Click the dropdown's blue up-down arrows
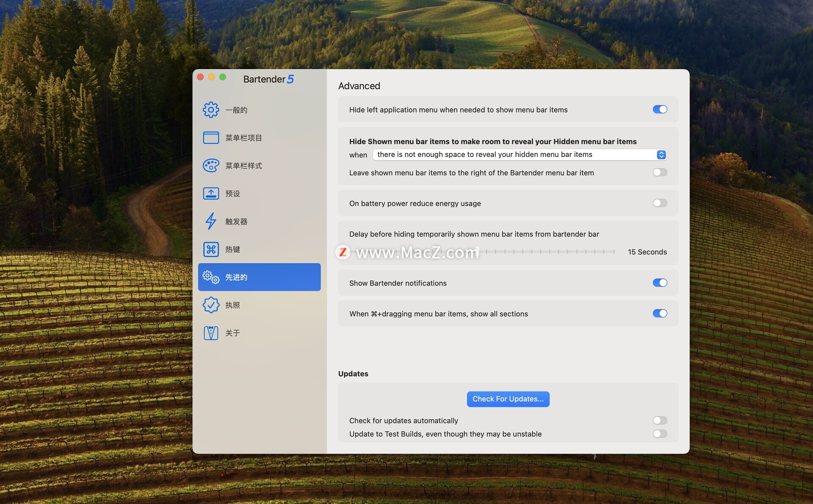 (x=661, y=154)
